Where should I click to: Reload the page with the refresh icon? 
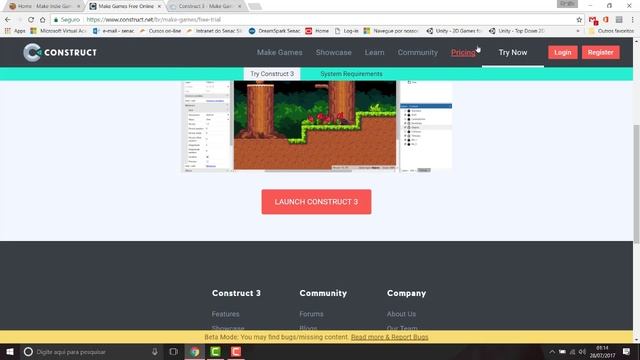(x=31, y=20)
